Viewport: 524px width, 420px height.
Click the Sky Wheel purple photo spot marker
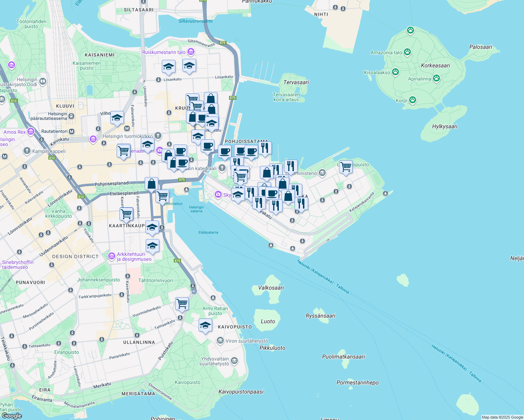(x=218, y=195)
